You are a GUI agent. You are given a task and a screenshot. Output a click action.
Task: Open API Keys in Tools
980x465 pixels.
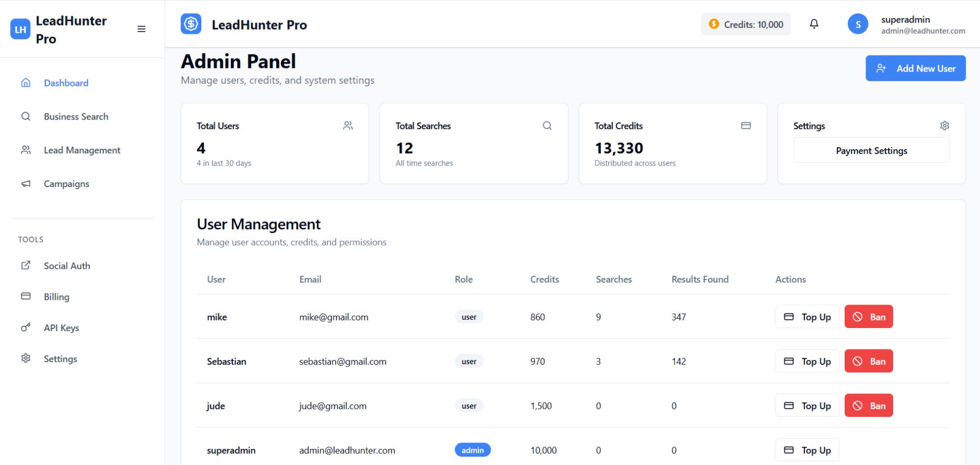click(x=61, y=328)
